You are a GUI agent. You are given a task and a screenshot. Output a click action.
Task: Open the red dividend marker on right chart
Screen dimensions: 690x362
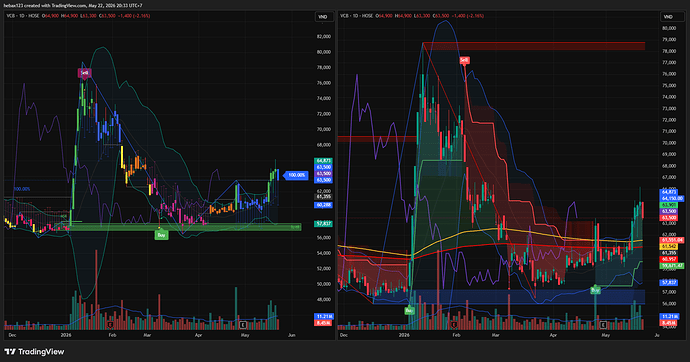coord(455,325)
